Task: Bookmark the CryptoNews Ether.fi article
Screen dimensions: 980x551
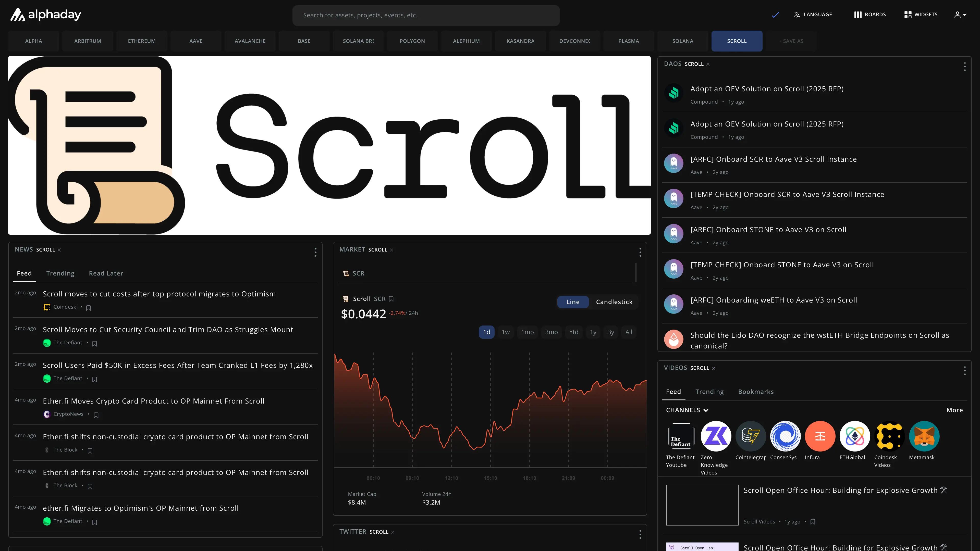Action: coord(96,415)
